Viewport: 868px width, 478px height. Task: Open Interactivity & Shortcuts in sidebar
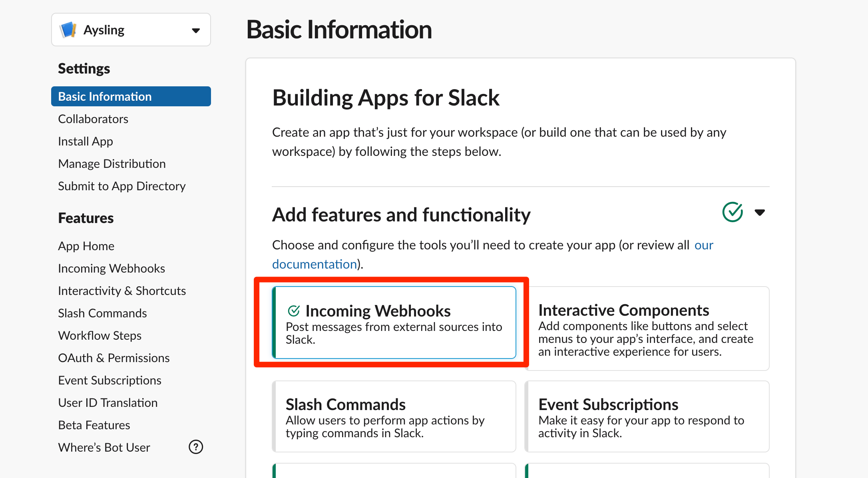coord(122,291)
